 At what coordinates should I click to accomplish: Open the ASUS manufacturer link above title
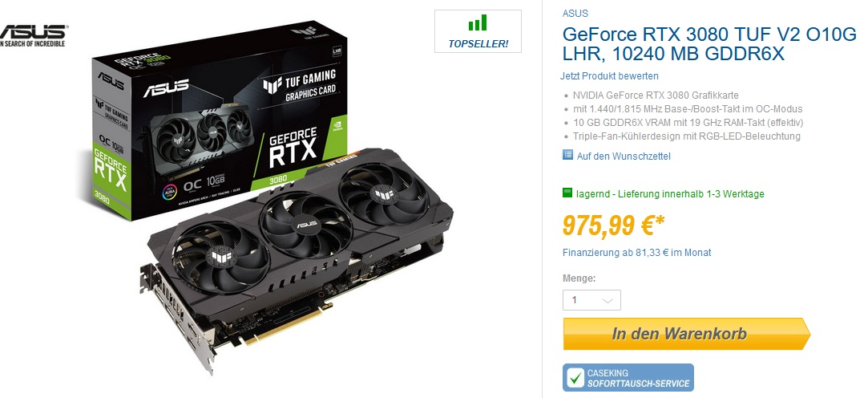tap(575, 14)
